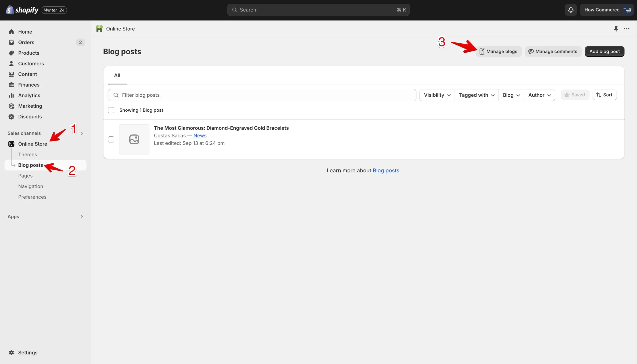The height and width of the screenshot is (364, 637).
Task: Click the Discounts badge icon
Action: (11, 117)
